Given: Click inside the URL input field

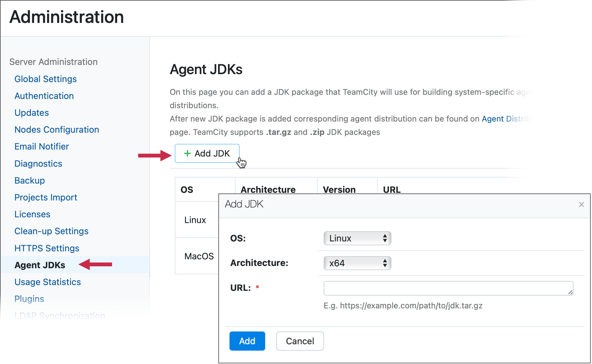Looking at the screenshot, I should (x=446, y=288).
